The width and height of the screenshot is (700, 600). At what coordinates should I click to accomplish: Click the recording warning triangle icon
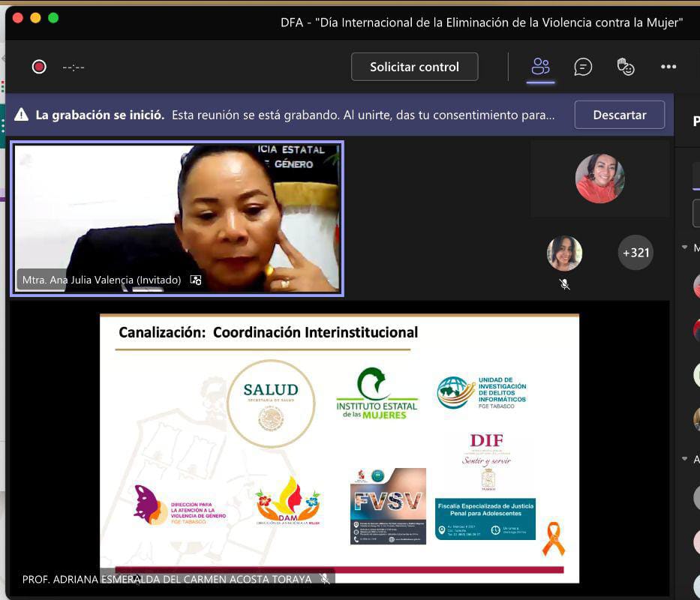(x=21, y=115)
